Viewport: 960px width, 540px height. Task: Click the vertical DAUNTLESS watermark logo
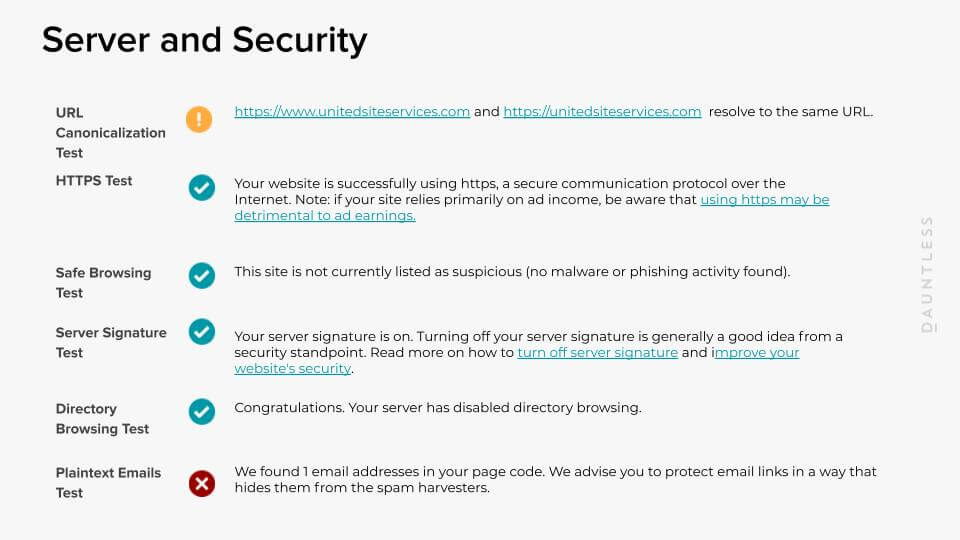click(927, 273)
